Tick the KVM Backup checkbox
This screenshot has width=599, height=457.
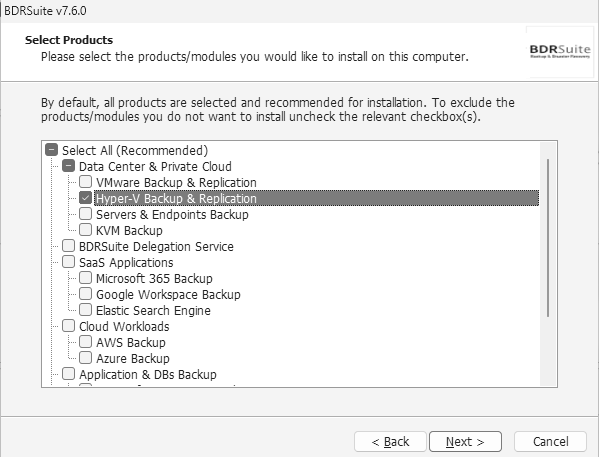click(x=86, y=230)
